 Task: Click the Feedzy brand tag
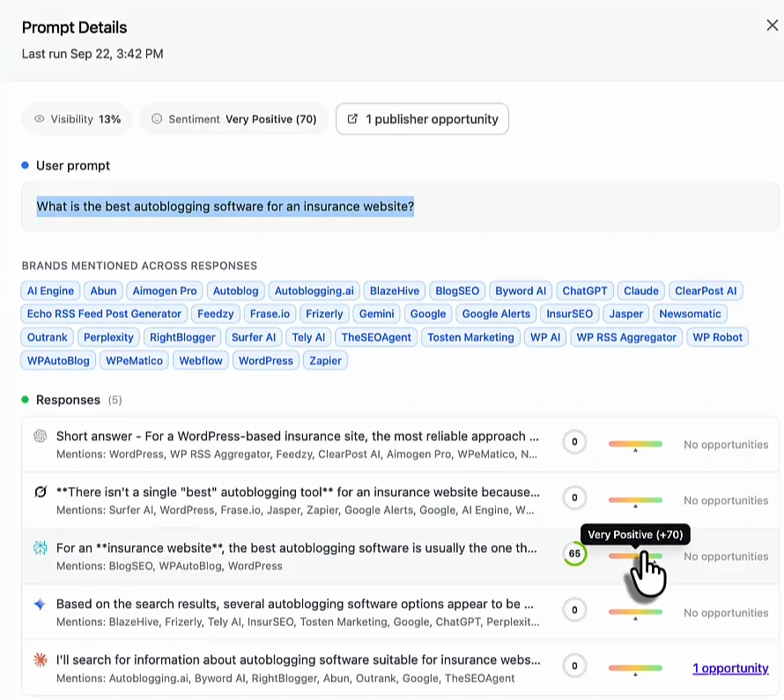(216, 313)
